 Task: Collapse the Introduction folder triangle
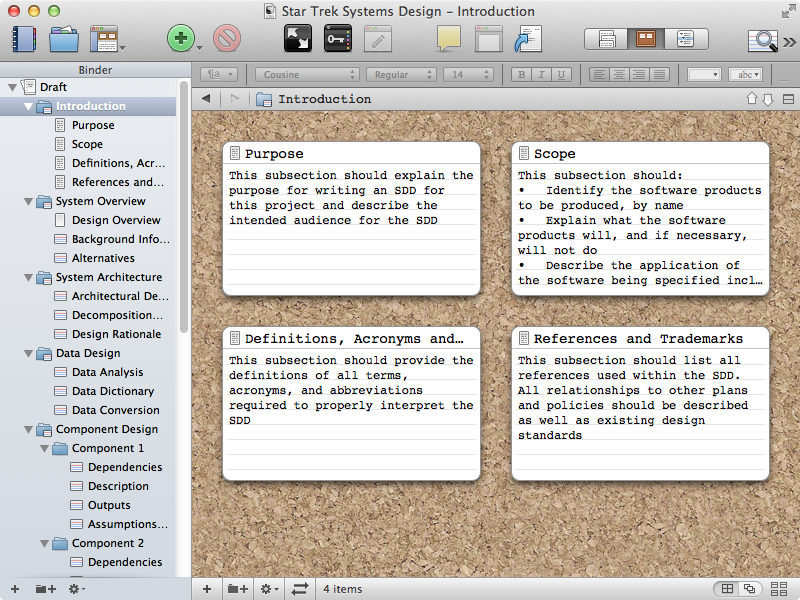(x=29, y=106)
